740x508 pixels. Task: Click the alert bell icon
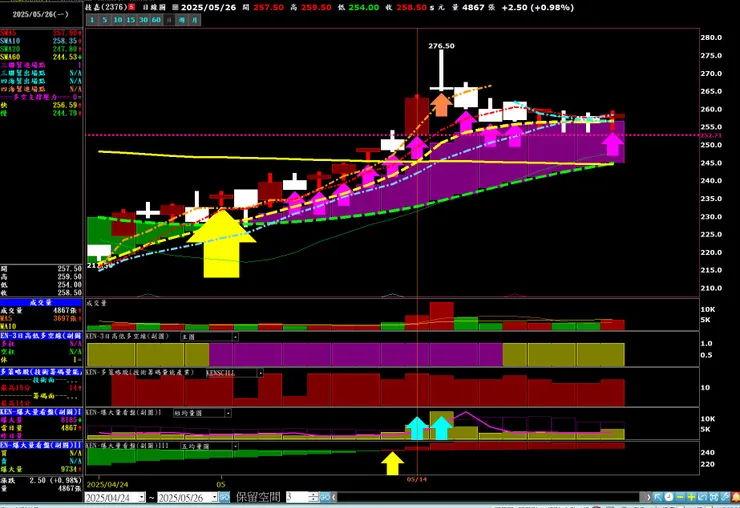pyautogui.click(x=735, y=497)
